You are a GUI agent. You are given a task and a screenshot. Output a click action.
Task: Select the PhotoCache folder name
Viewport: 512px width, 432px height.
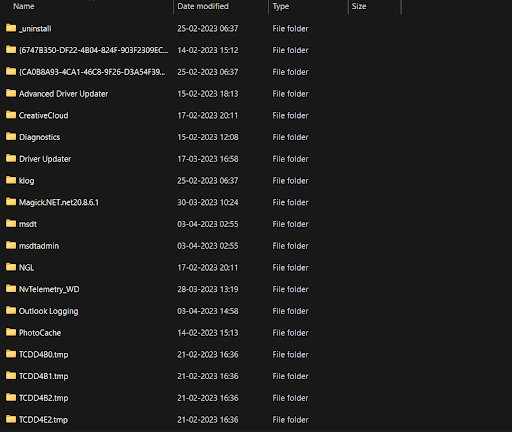40,333
